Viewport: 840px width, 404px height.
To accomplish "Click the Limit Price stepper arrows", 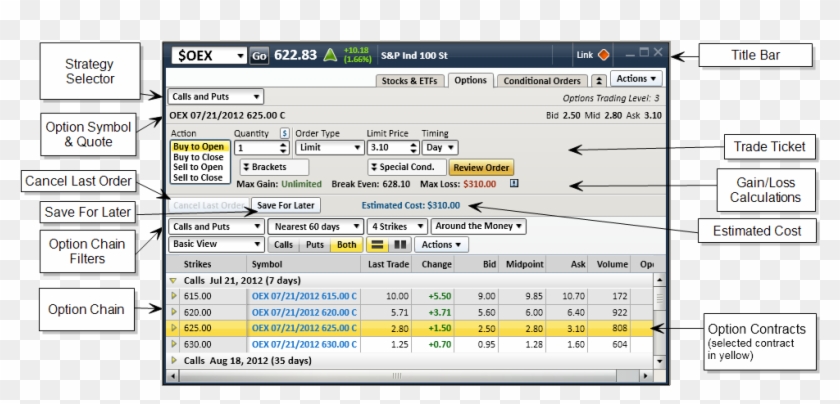I will point(414,148).
